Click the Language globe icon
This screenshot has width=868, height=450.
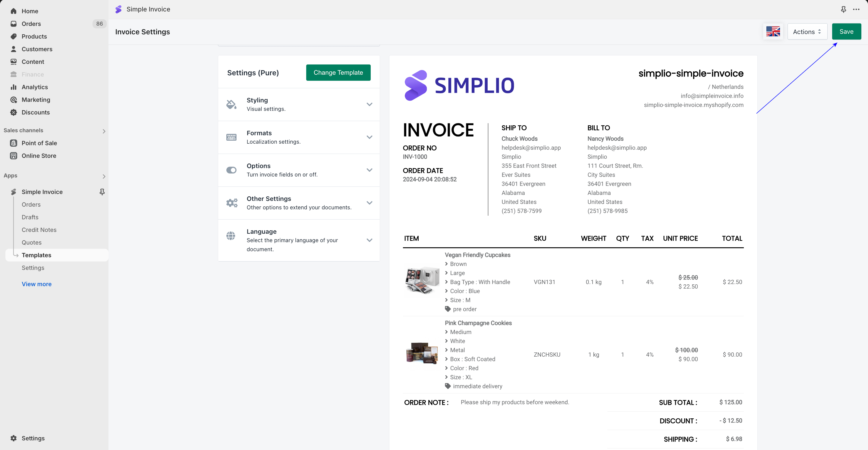[231, 236]
